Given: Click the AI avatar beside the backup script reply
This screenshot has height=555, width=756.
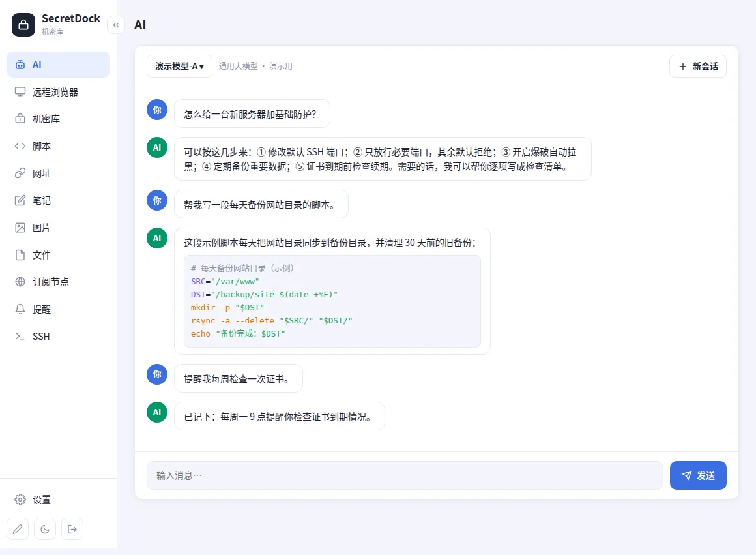Looking at the screenshot, I should (157, 239).
